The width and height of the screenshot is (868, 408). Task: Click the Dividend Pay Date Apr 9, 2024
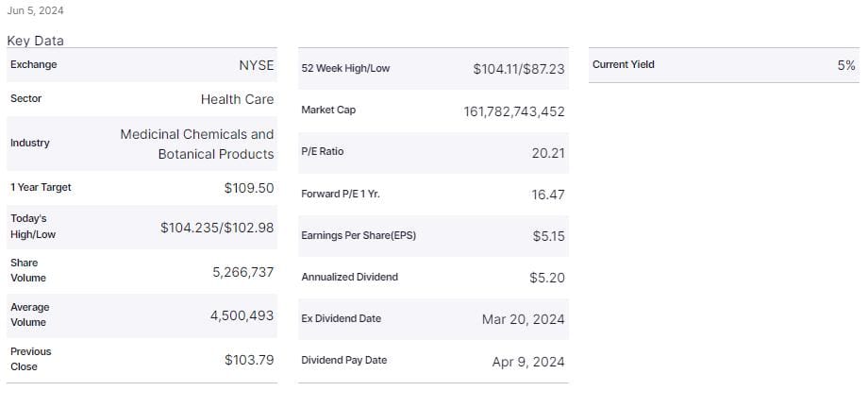528,360
